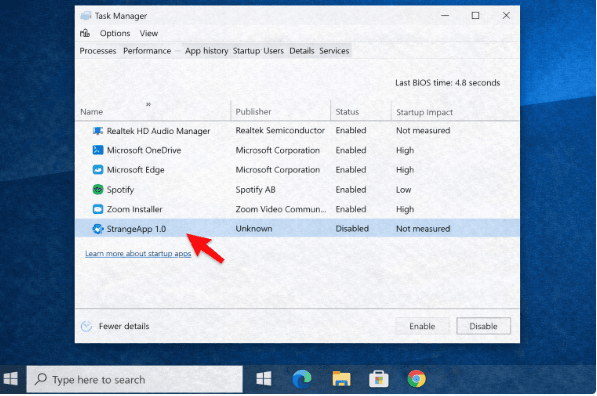Screen dimensions: 597x396
Task: Click the Realtek HD Audio Manager icon
Action: click(x=98, y=131)
